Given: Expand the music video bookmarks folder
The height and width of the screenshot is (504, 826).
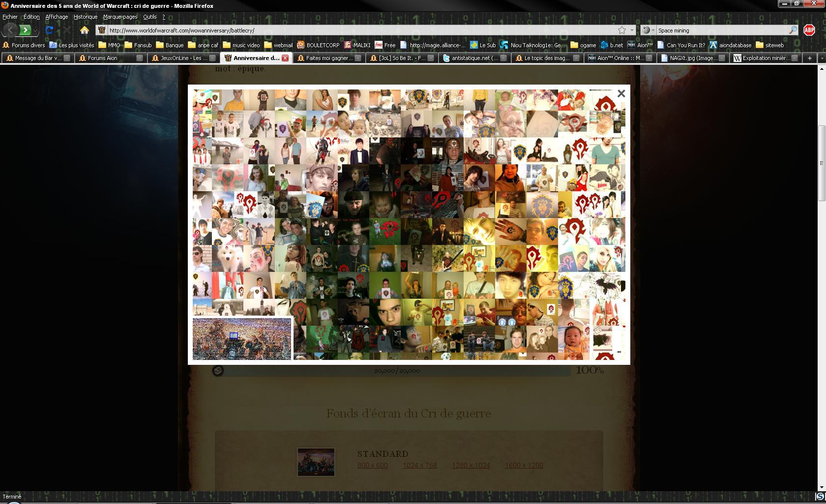Looking at the screenshot, I should pyautogui.click(x=241, y=45).
